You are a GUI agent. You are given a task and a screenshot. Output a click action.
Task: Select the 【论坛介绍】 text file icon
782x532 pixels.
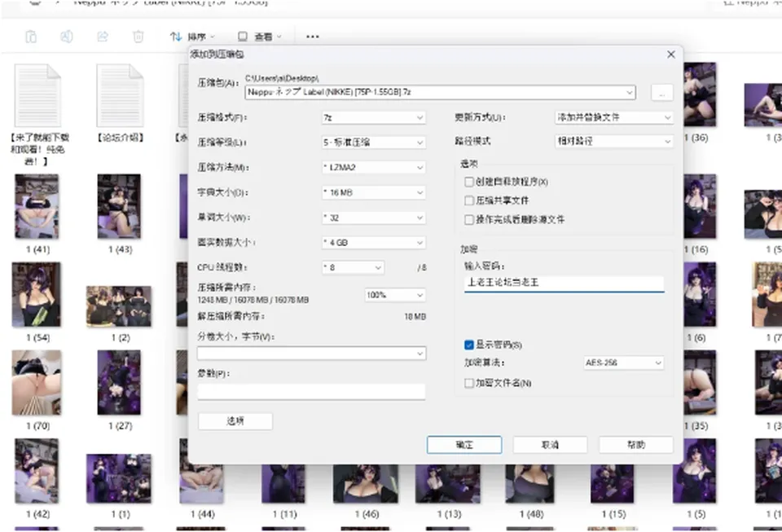pos(120,95)
